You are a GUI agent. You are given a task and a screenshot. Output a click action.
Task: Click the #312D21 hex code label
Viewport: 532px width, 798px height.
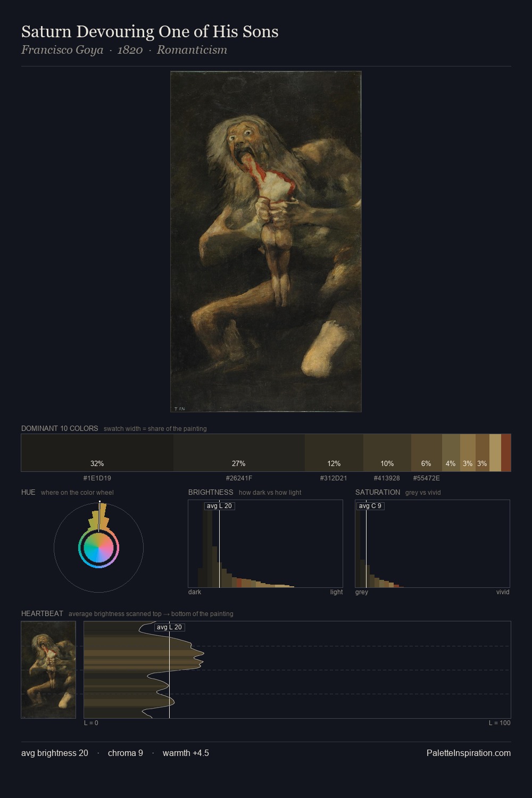334,478
